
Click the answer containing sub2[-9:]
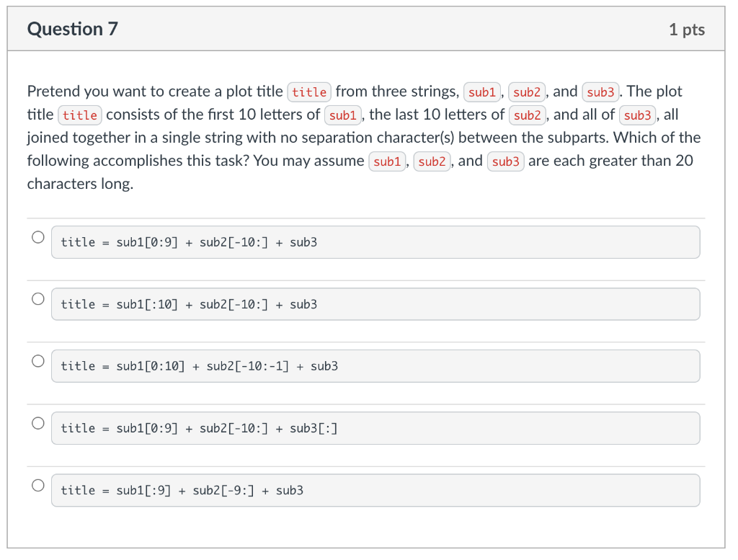[x=375, y=490]
